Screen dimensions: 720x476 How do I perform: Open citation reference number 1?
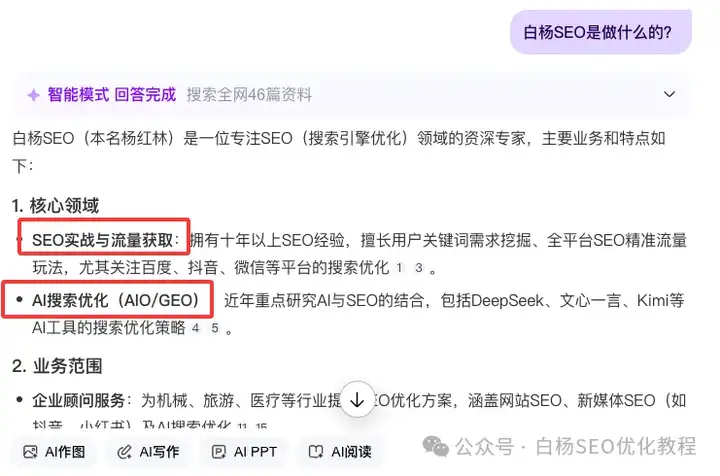coord(399,267)
